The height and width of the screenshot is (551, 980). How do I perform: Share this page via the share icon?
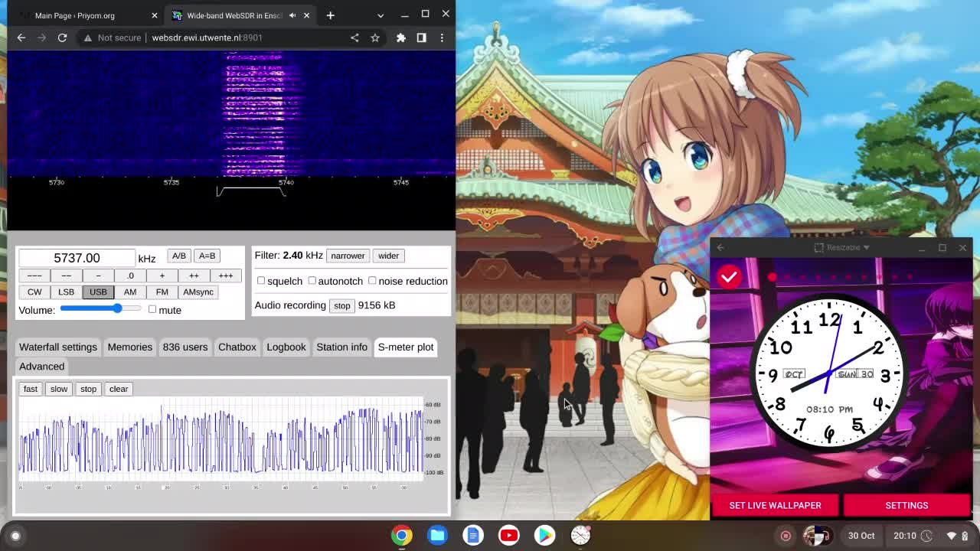[354, 37]
